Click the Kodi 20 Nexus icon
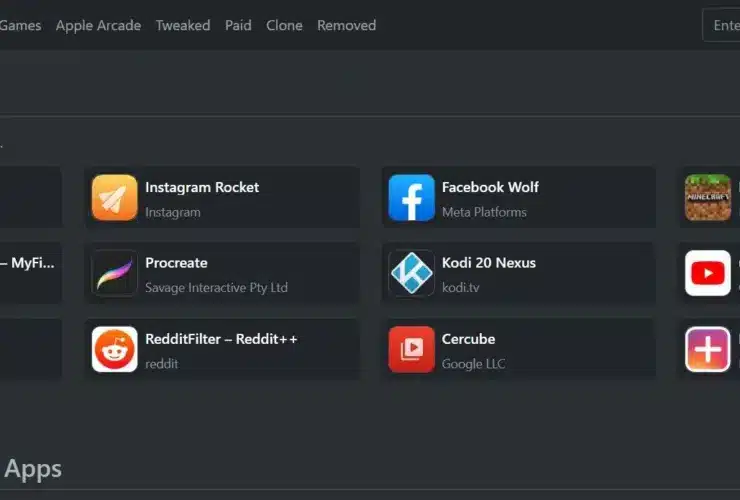The width and height of the screenshot is (740, 500). pyautogui.click(x=412, y=273)
